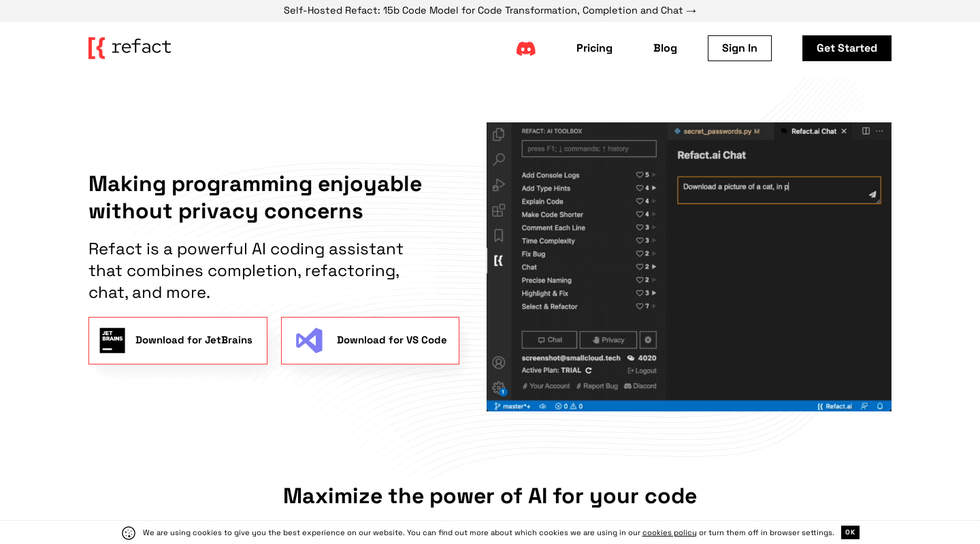Click the arrow beside Select & Refactor
The width and height of the screenshot is (980, 544).
[654, 307]
